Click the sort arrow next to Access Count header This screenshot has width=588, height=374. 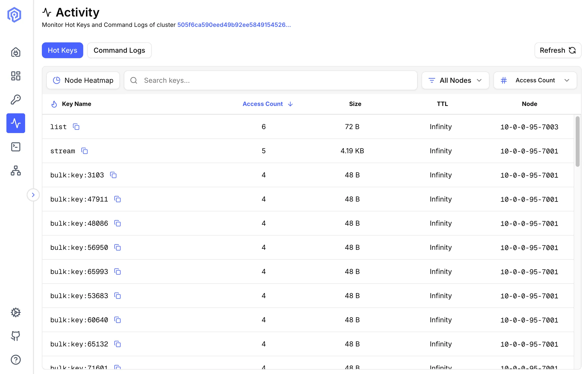click(x=291, y=104)
